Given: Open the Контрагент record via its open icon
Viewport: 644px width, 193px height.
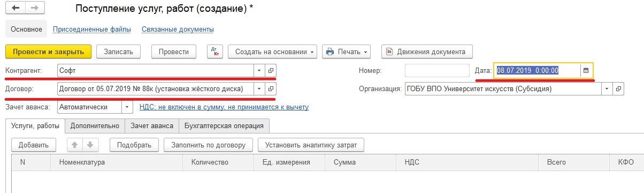Looking at the screenshot, I should coord(271,70).
